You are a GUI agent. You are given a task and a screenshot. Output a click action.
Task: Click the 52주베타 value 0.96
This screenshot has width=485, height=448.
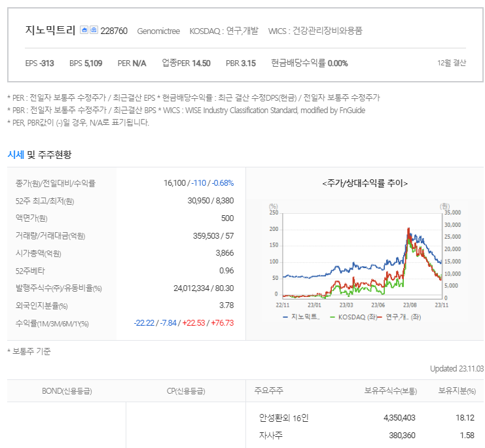pos(226,271)
